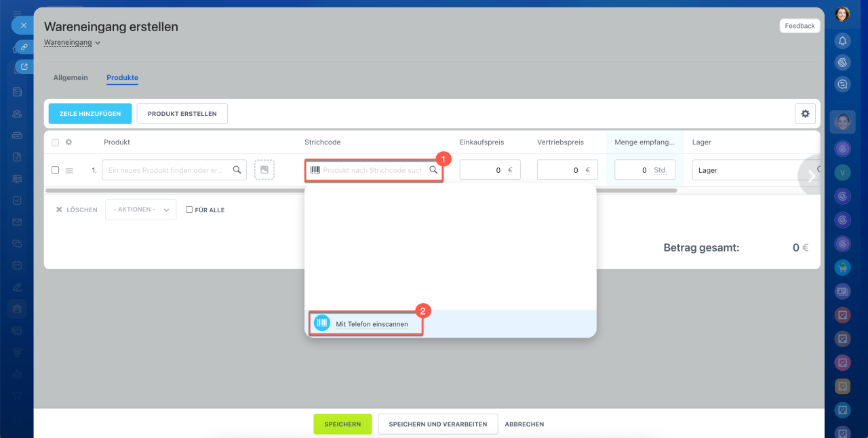Open the contacts people icon in the left sidebar
Image resolution: width=868 pixels, height=438 pixels.
click(17, 113)
